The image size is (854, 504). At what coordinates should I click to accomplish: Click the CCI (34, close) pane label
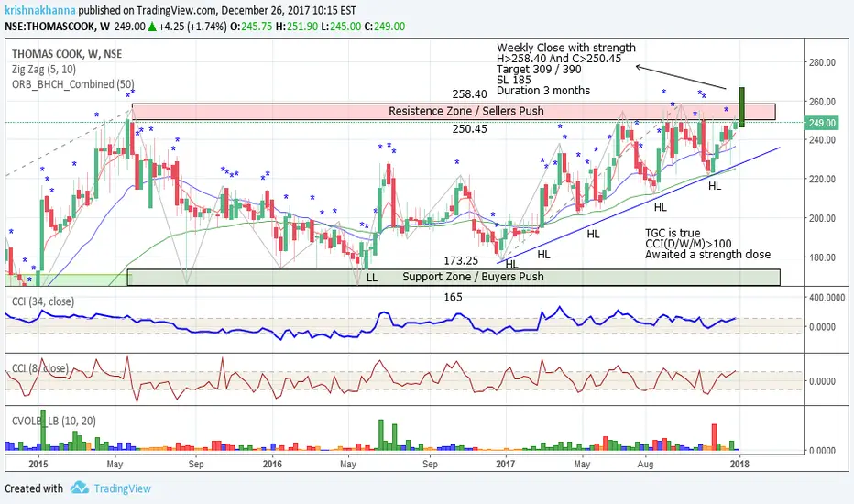(x=43, y=301)
